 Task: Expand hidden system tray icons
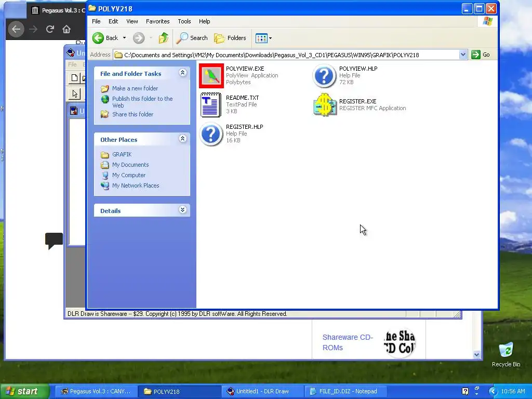point(493,391)
